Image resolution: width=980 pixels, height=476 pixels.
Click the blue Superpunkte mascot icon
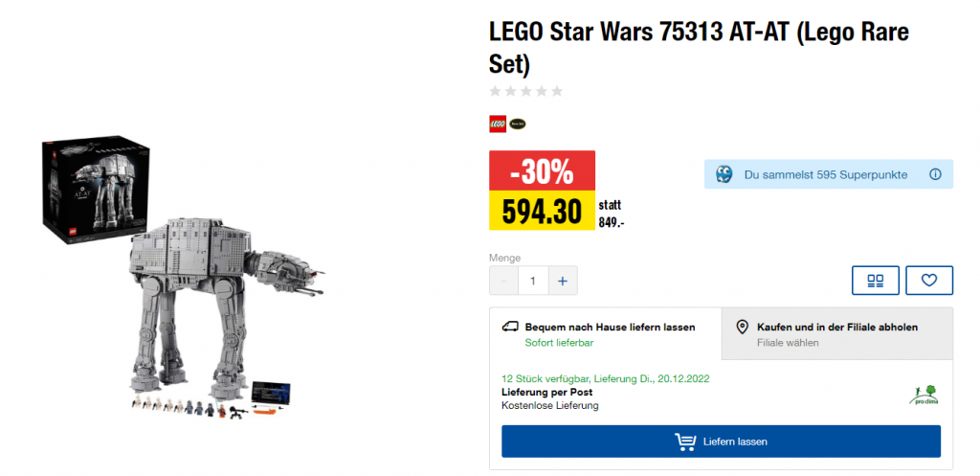coord(724,174)
